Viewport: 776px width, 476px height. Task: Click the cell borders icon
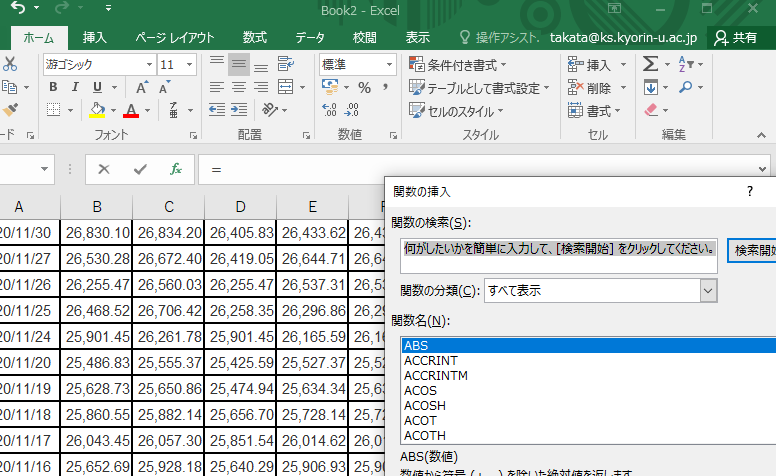(x=53, y=110)
